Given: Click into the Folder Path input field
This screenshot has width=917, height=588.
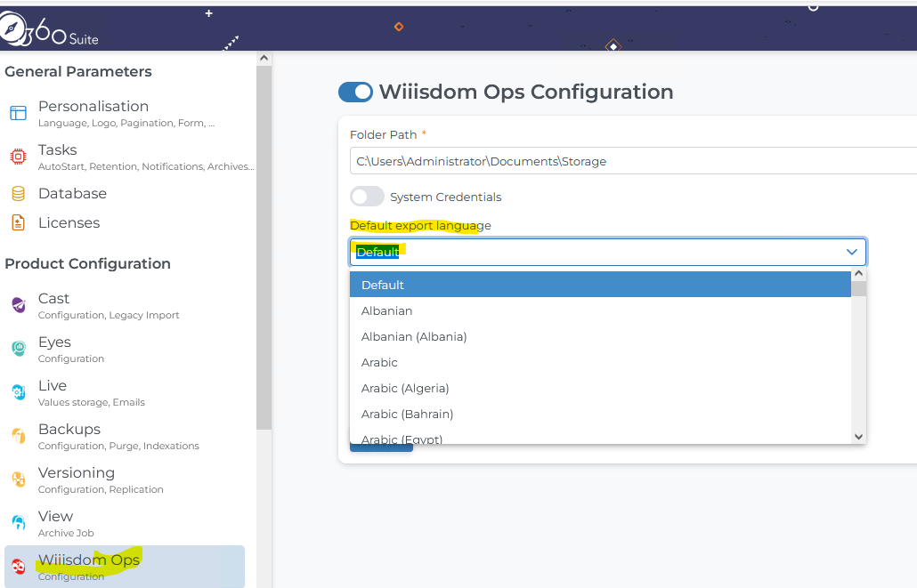Looking at the screenshot, I should (623, 161).
